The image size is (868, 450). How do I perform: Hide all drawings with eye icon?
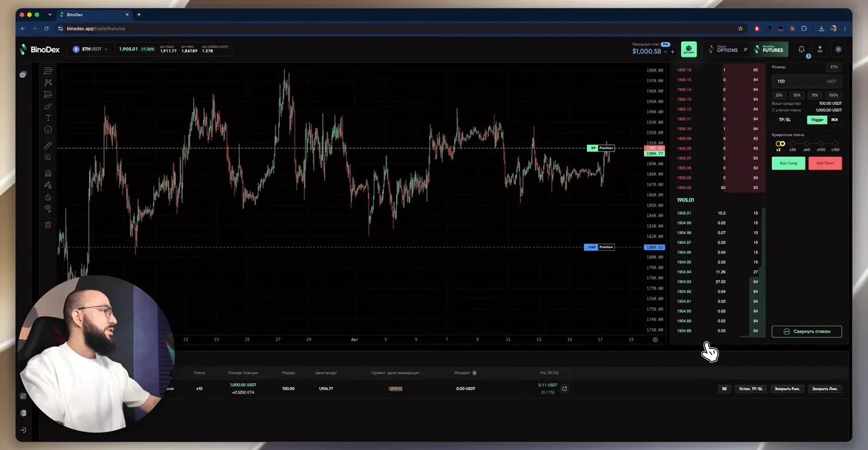point(48,209)
